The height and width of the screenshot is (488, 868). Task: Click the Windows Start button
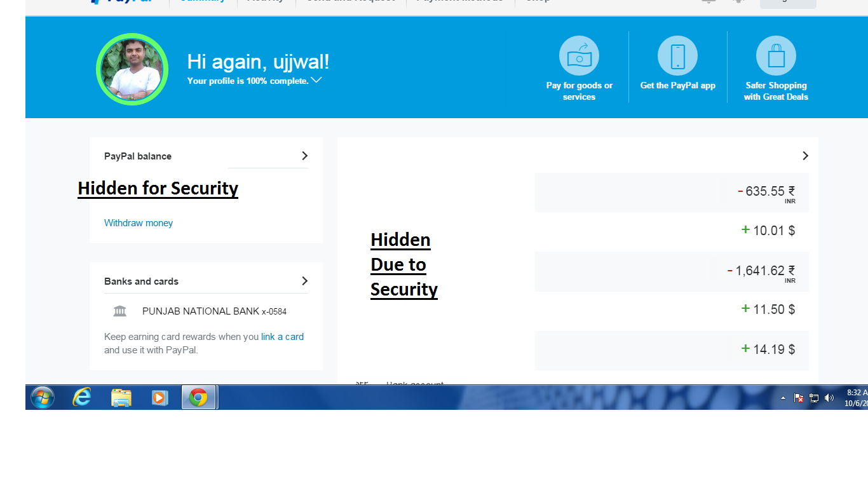point(43,398)
